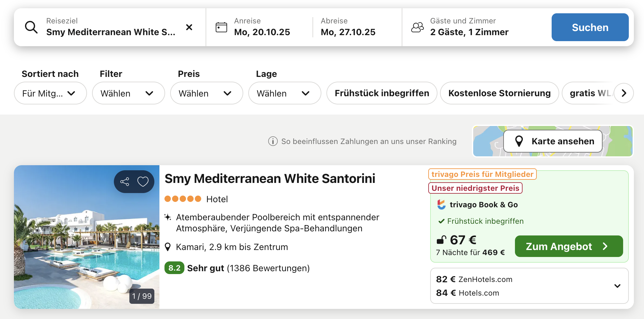
Task: Click the 8.2 rating badge
Action: pyautogui.click(x=174, y=268)
